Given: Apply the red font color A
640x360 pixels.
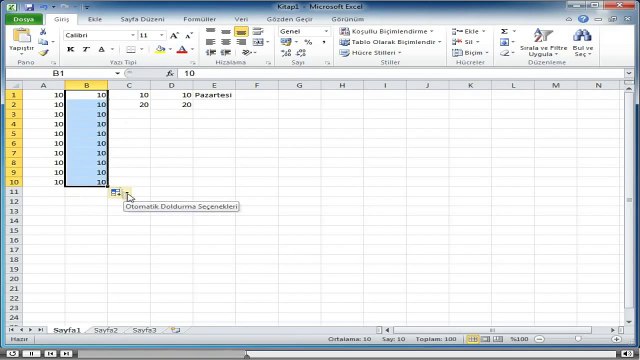Looking at the screenshot, I should click(182, 49).
